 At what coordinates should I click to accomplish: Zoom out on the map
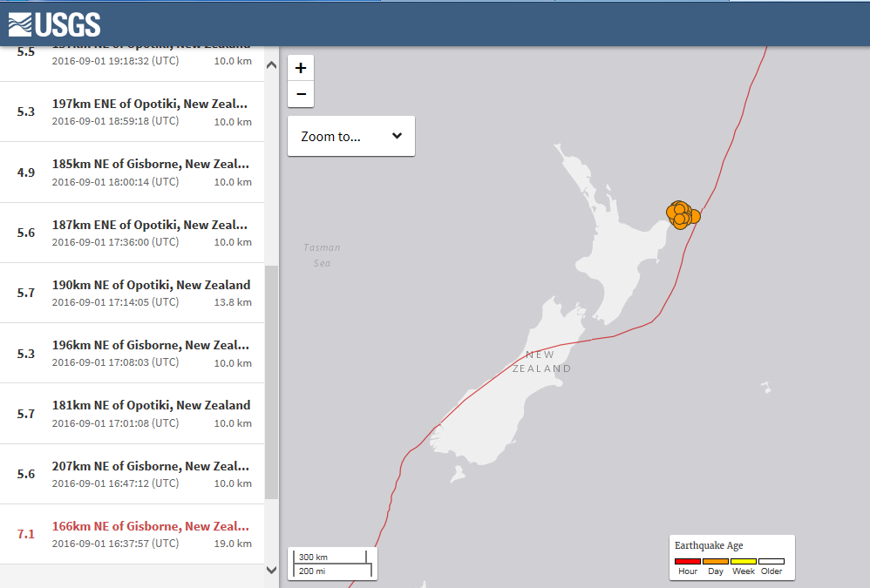pos(301,94)
